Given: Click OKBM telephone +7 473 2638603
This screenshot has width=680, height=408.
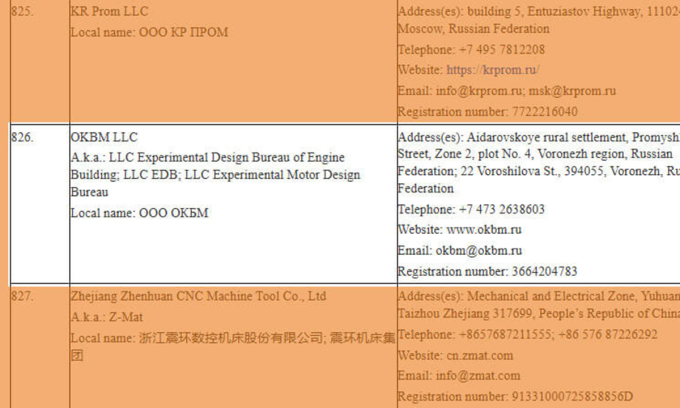Looking at the screenshot, I should [x=501, y=210].
